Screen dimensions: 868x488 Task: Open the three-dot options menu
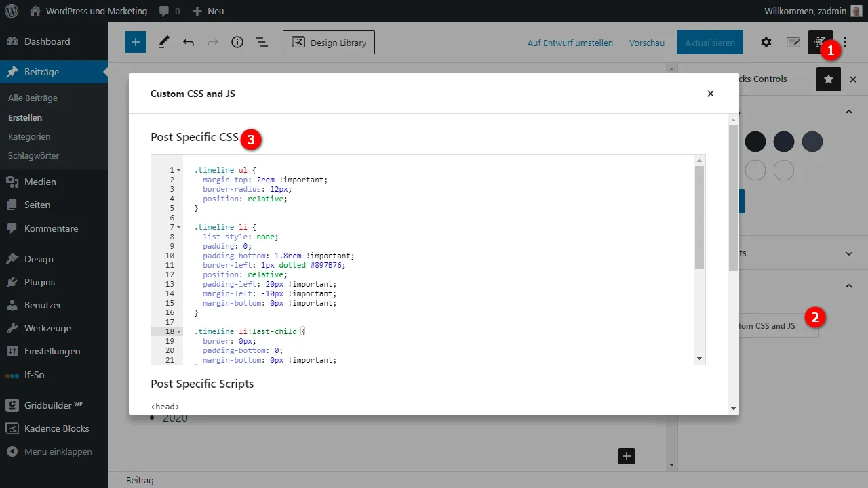[845, 42]
